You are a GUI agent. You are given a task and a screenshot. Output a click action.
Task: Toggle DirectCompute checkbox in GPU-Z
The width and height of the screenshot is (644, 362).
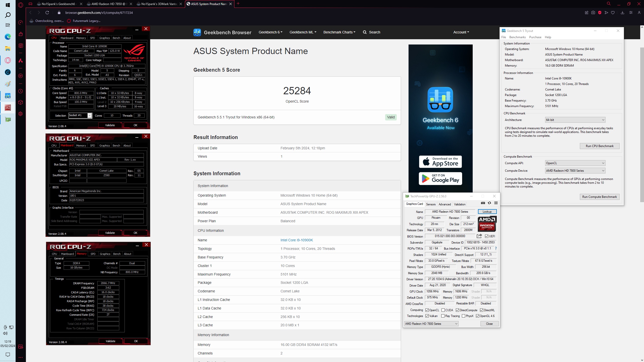(x=458, y=310)
